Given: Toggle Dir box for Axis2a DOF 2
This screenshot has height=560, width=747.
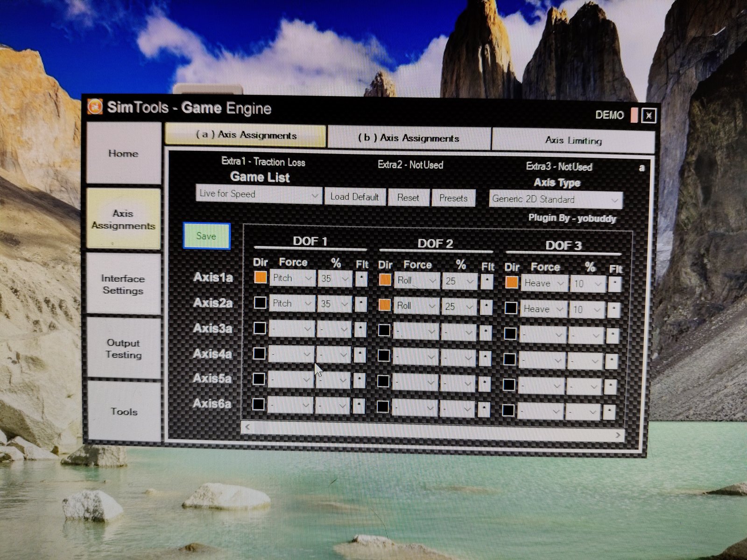Looking at the screenshot, I should click(385, 305).
